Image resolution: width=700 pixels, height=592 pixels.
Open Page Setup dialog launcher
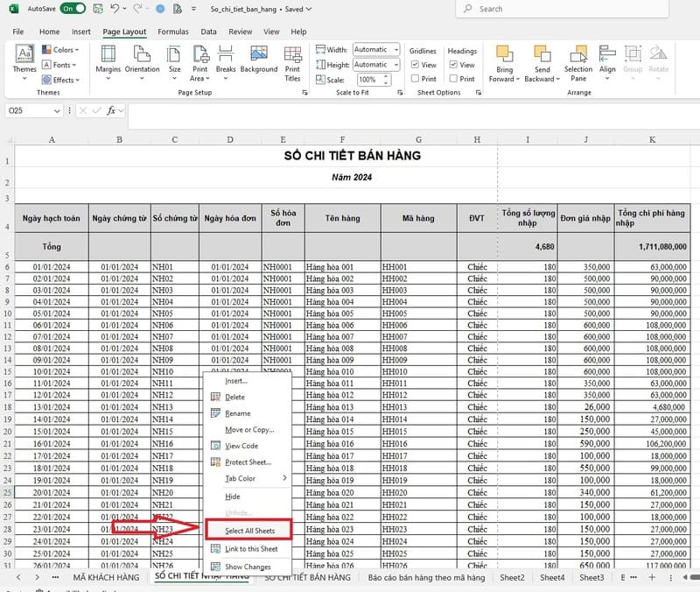pyautogui.click(x=304, y=93)
